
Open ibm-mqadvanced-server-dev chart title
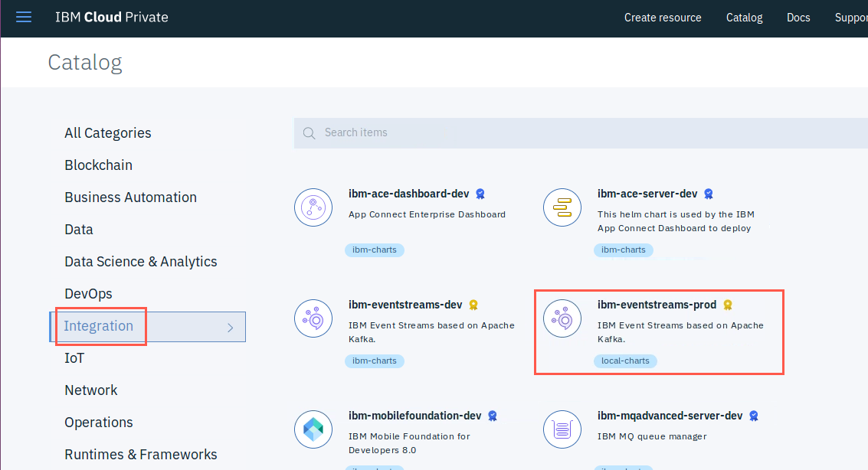[x=670, y=416]
